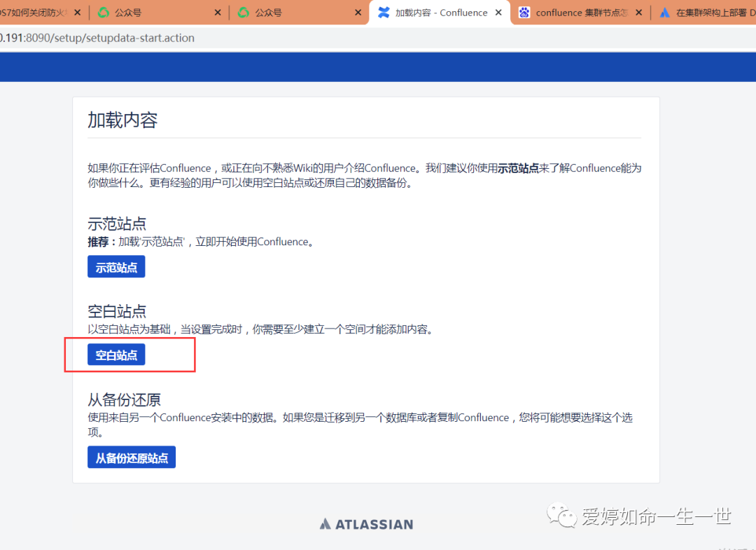Click the 示范站点 button

pyautogui.click(x=116, y=267)
